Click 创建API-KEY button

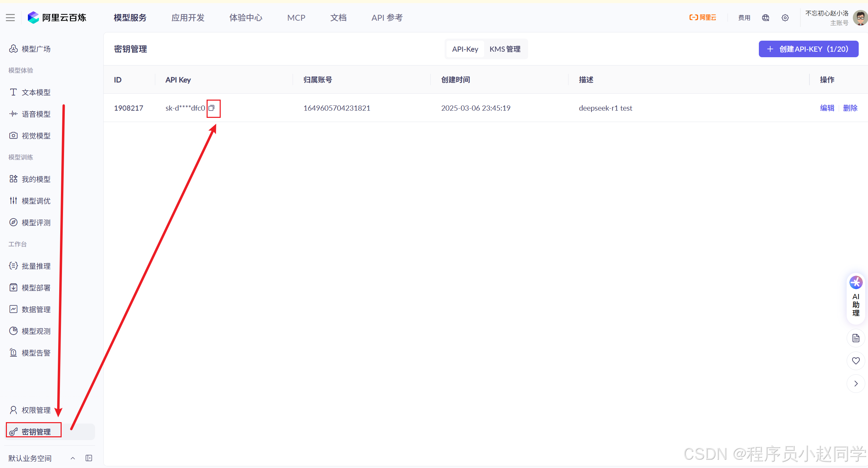[x=808, y=49]
